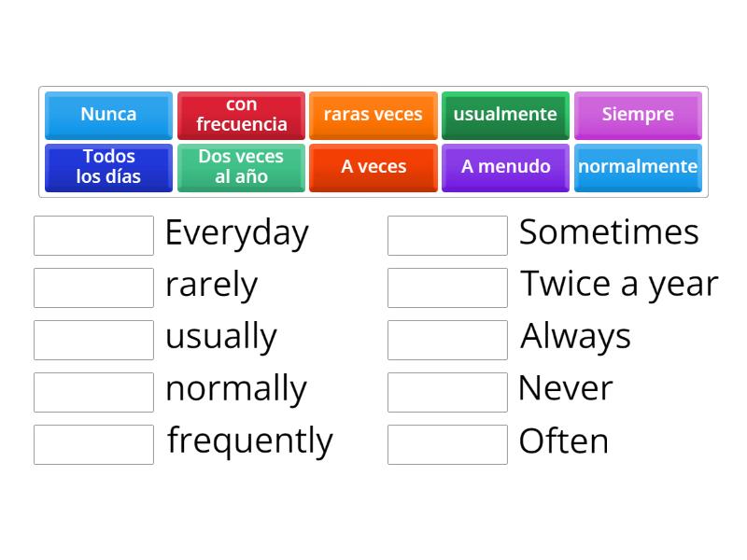This screenshot has height=560, width=747.
Task: Pick the "Dos veces al año" tile
Action: click(x=241, y=167)
